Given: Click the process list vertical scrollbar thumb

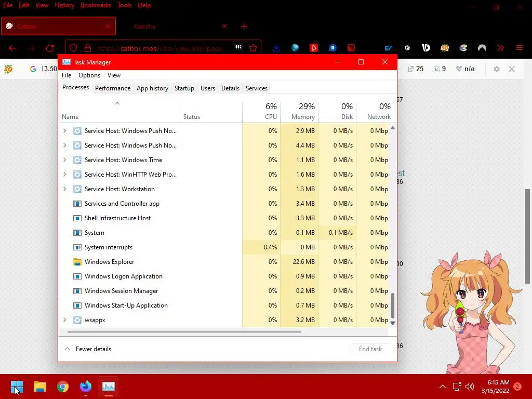Looking at the screenshot, I should pyautogui.click(x=393, y=305).
